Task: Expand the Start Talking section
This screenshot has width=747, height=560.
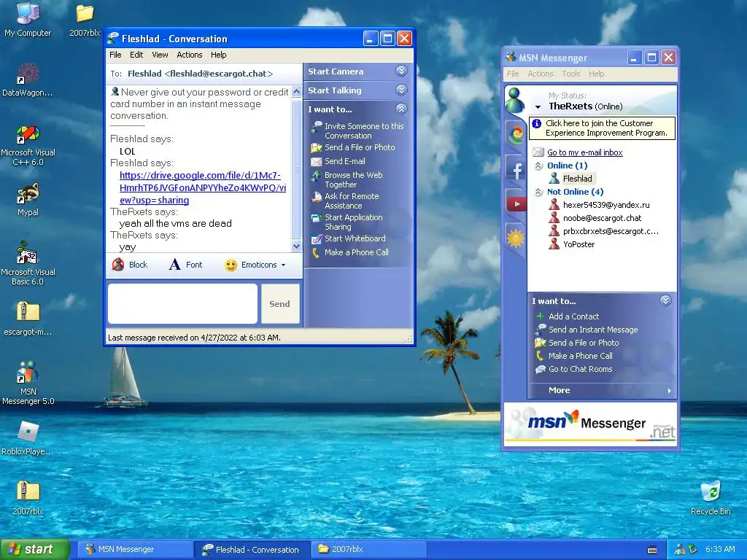Action: point(402,90)
